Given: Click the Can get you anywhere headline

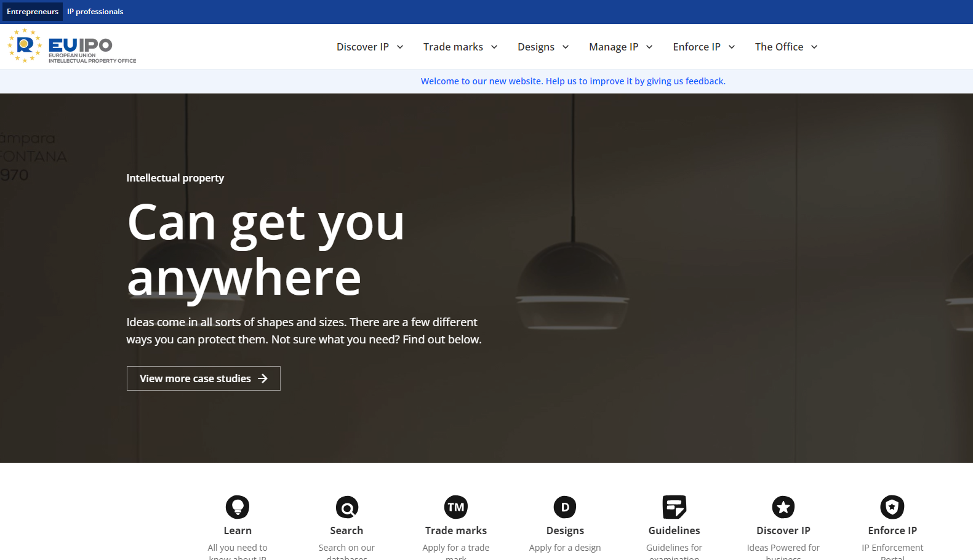Looking at the screenshot, I should [266, 250].
